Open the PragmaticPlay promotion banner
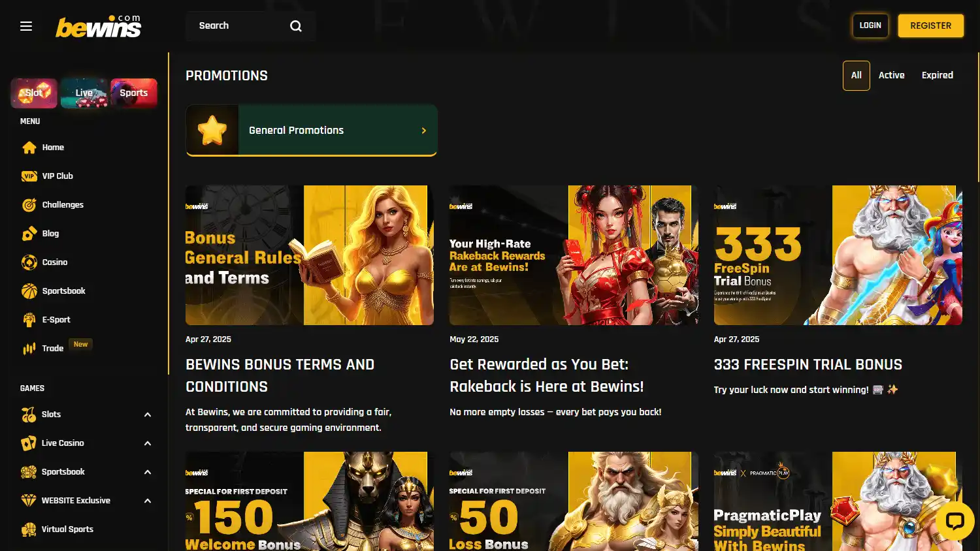The image size is (980, 551). pos(838,501)
